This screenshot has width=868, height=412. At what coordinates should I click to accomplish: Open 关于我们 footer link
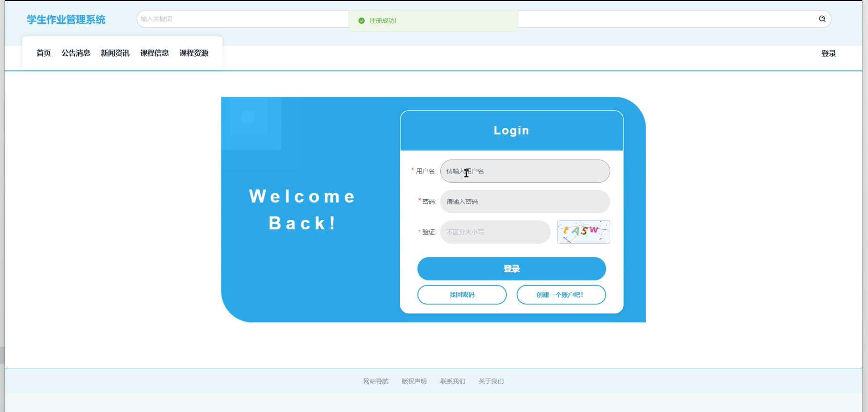[x=491, y=381]
